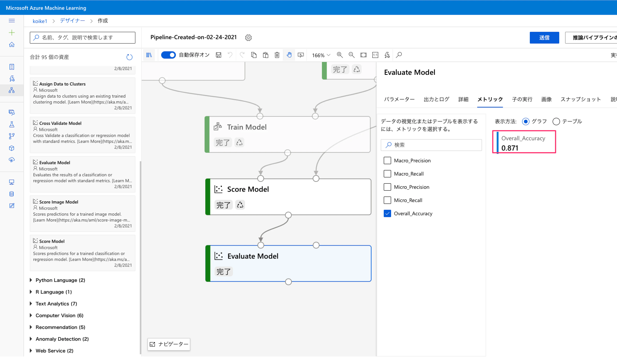Click the undo icon in the toolbar
Viewport: 617px width, 364px height.
pyautogui.click(x=230, y=55)
